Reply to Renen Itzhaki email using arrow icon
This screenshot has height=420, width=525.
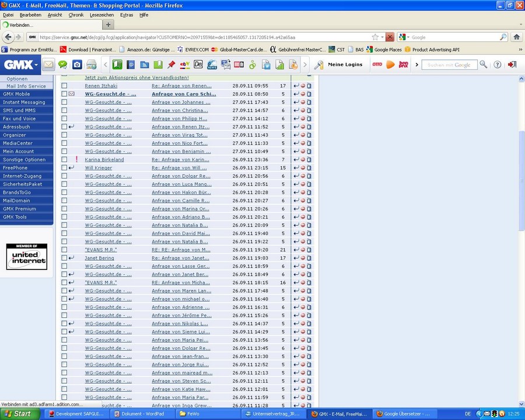coord(296,86)
